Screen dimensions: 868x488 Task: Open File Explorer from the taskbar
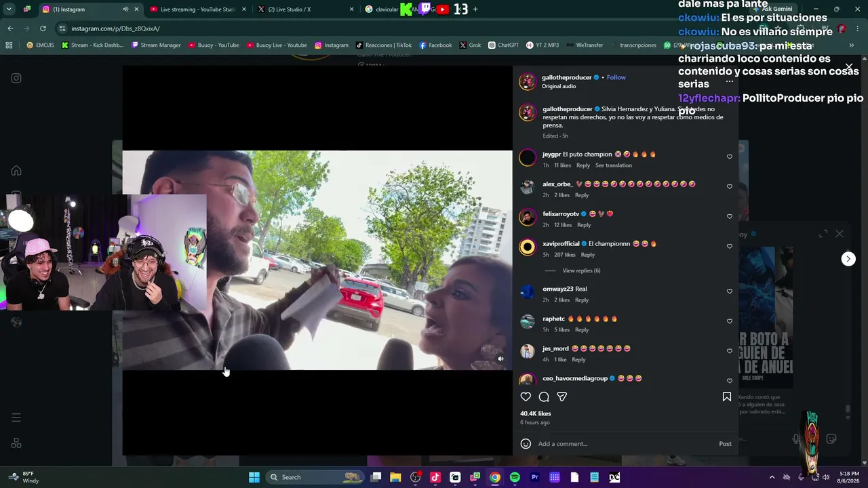coord(395,477)
